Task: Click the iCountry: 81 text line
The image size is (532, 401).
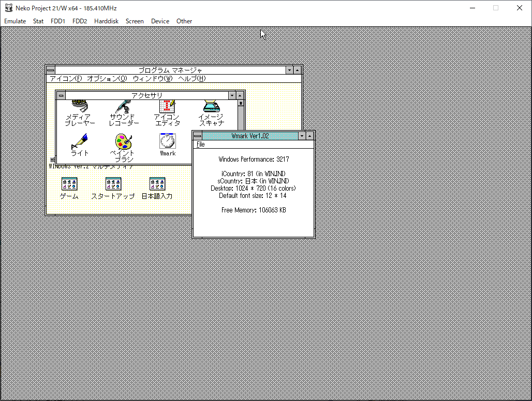Action: coord(254,174)
